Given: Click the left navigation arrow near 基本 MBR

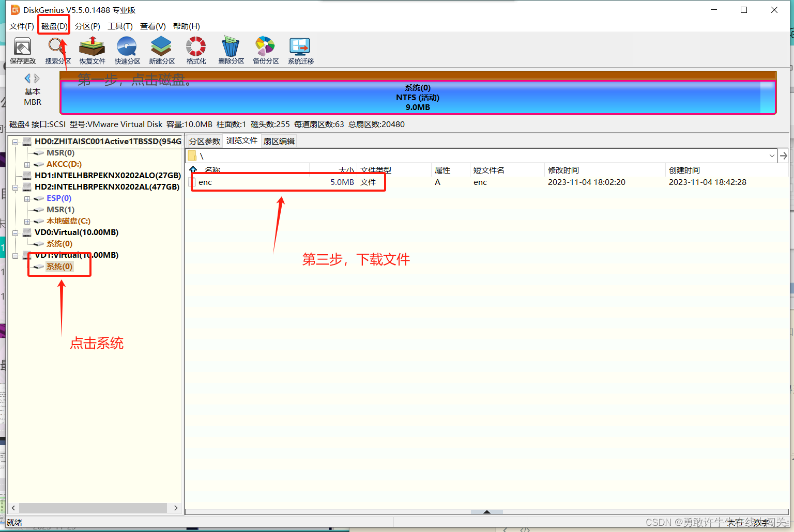Looking at the screenshot, I should [x=27, y=77].
